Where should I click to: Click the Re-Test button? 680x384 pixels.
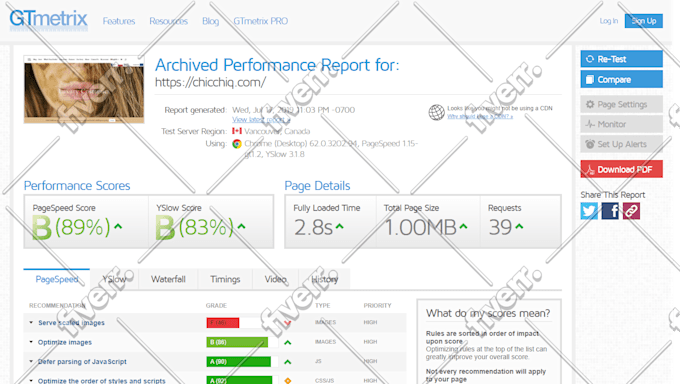click(621, 59)
